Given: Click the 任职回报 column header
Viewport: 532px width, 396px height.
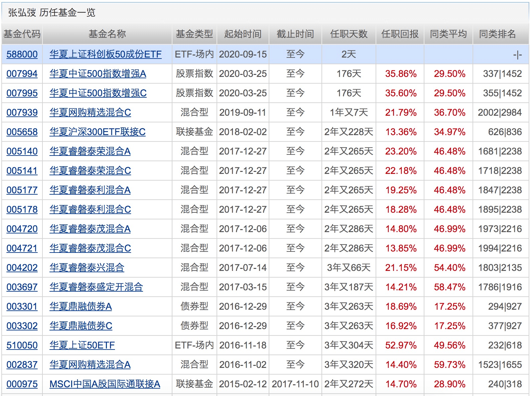Looking at the screenshot, I should click(400, 34).
